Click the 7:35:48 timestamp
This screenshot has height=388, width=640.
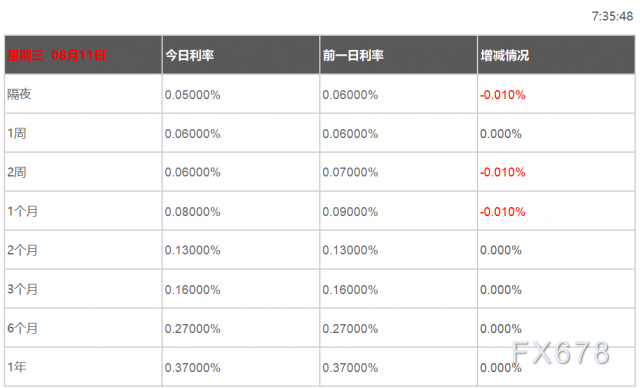point(612,16)
